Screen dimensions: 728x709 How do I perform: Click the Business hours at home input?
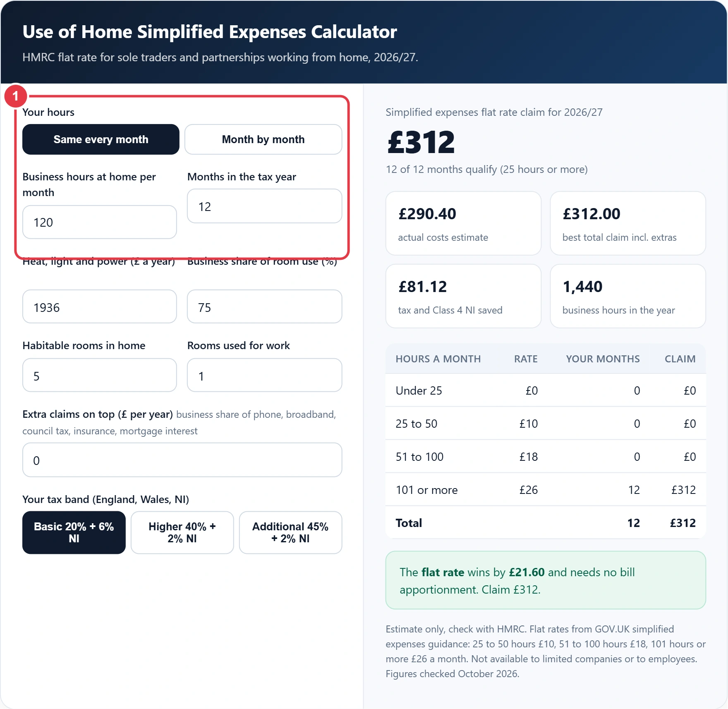click(x=100, y=222)
